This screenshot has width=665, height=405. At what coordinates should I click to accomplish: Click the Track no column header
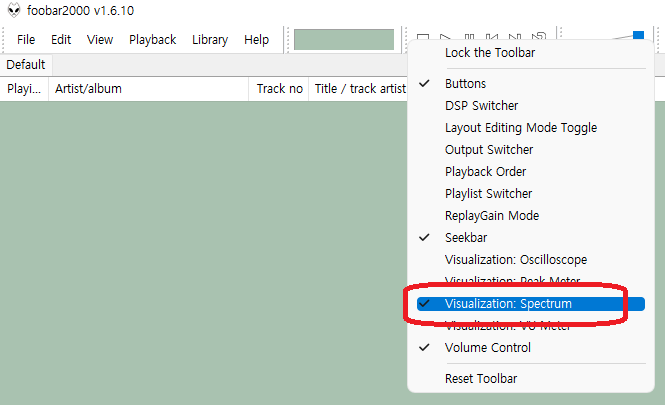pos(279,89)
